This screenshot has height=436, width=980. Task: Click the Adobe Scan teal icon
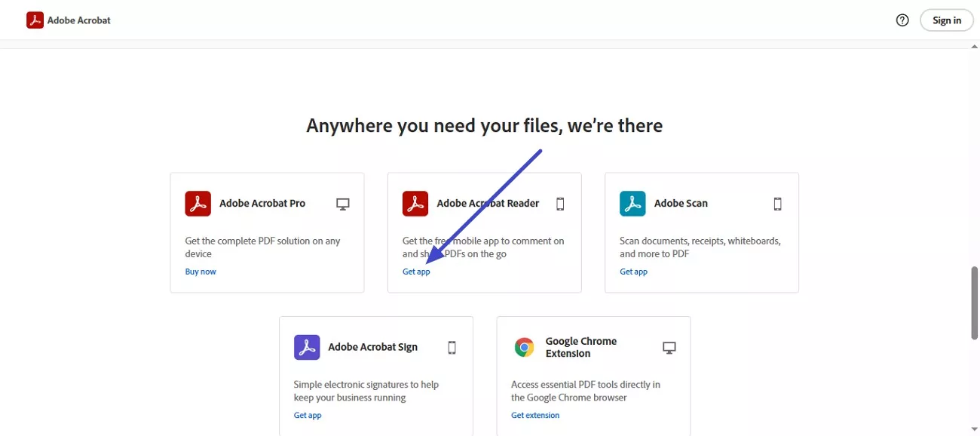click(632, 204)
